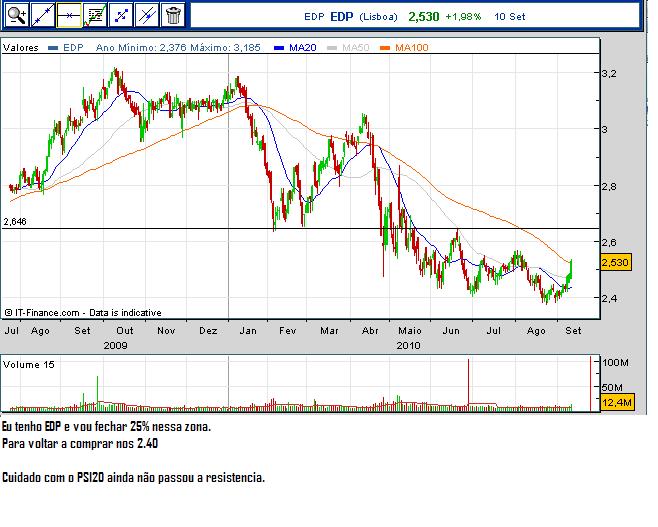
Task: Click the MA20 legend label
Action: pyautogui.click(x=303, y=47)
